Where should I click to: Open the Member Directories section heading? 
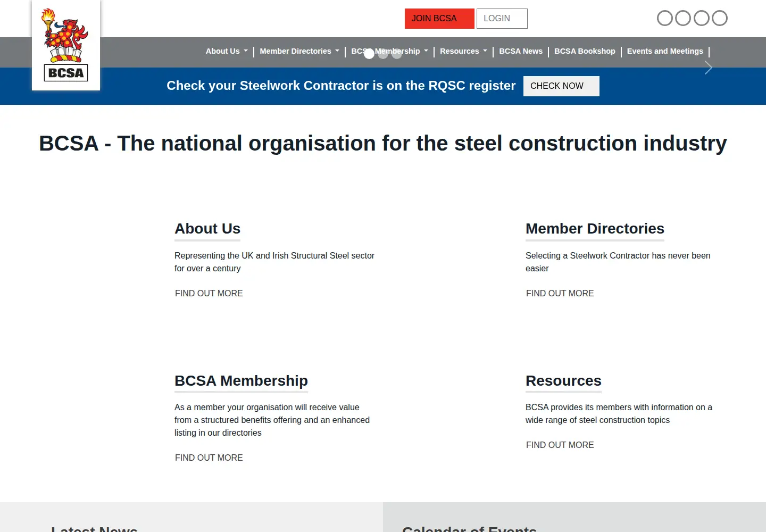coord(595,229)
